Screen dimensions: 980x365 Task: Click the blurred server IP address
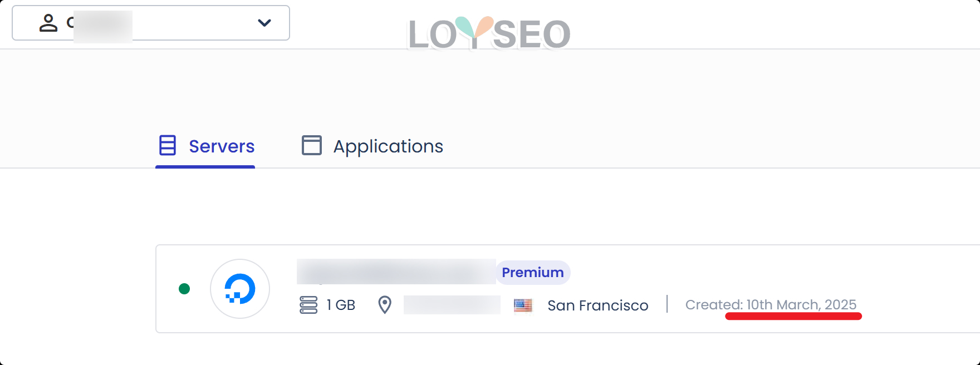452,305
